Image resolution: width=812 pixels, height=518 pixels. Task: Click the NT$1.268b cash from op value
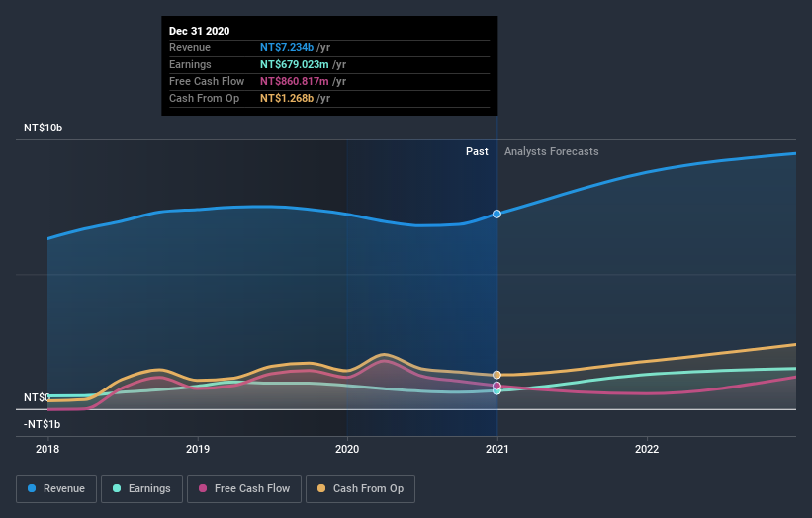tap(287, 98)
